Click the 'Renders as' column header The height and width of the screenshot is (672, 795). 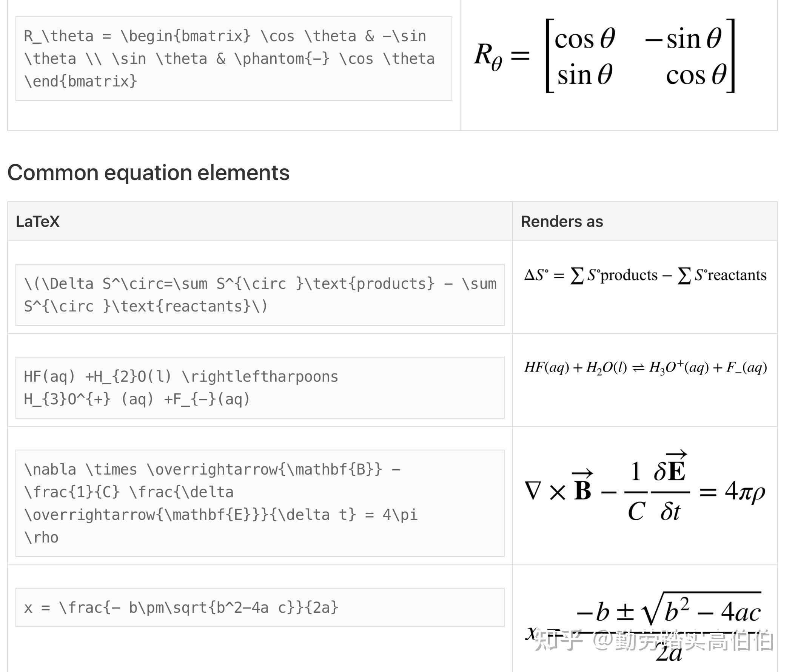[562, 221]
